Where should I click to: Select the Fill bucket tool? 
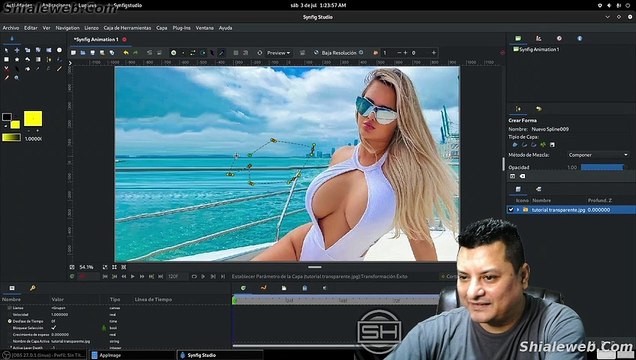point(28,69)
